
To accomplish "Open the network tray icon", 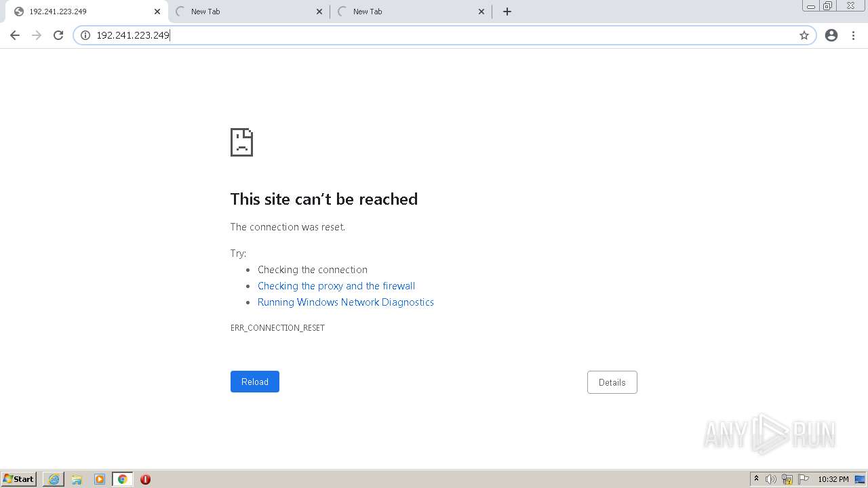I will coord(787,479).
